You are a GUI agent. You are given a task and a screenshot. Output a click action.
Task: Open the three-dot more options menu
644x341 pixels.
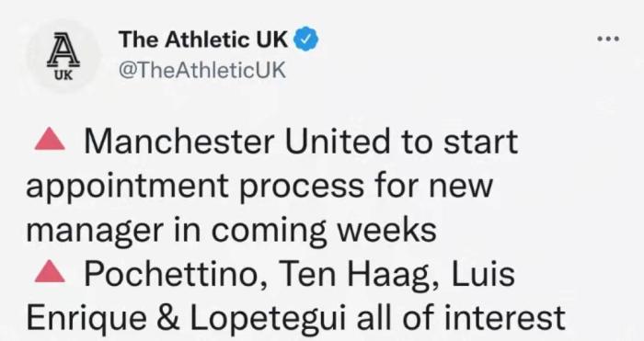point(608,39)
